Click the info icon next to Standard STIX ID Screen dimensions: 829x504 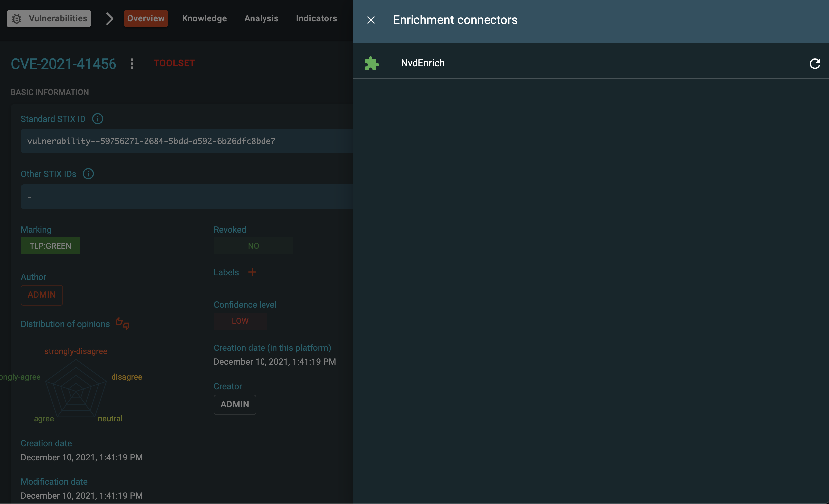pyautogui.click(x=97, y=119)
